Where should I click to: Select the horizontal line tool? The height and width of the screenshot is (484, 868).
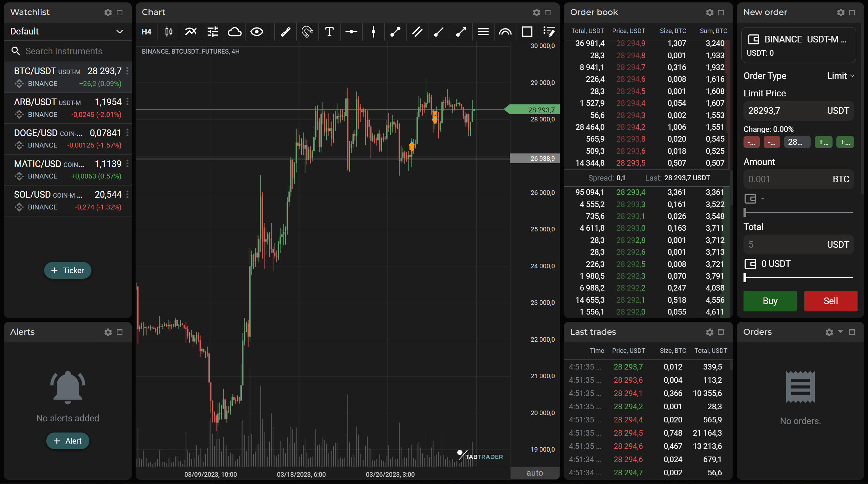click(x=351, y=32)
